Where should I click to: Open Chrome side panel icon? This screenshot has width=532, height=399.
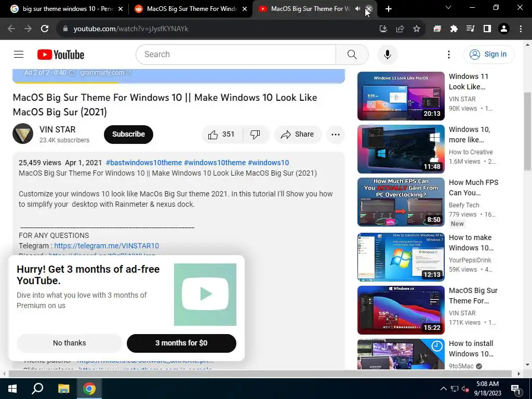click(487, 29)
